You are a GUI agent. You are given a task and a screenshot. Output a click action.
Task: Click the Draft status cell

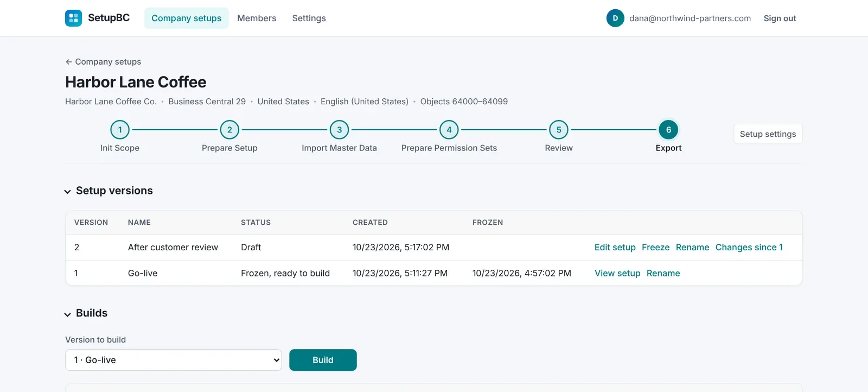(251, 247)
